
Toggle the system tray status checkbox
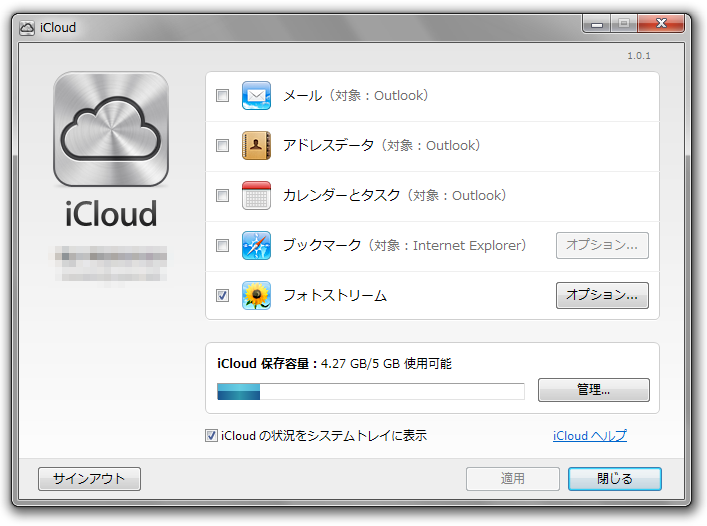pyautogui.click(x=211, y=436)
